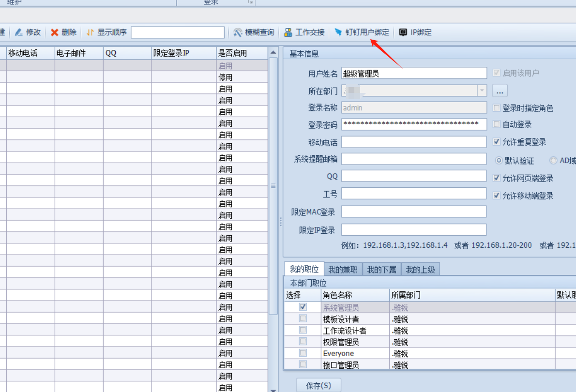Image resolution: width=576 pixels, height=392 pixels.
Task: Open department picker ellipsis button
Action: tap(500, 90)
